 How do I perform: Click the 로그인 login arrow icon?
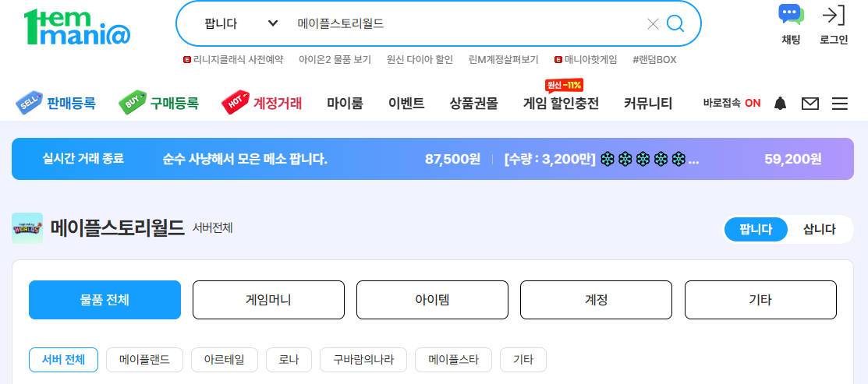(x=834, y=15)
